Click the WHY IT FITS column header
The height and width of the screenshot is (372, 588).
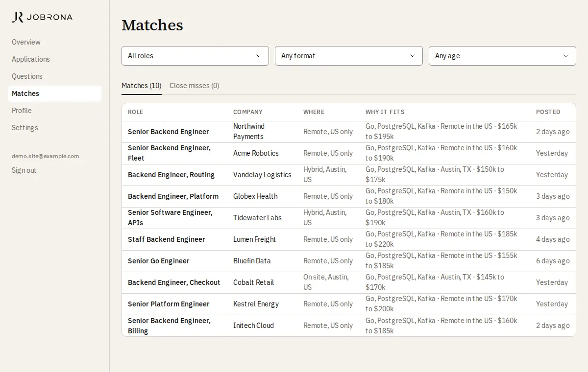[385, 112]
